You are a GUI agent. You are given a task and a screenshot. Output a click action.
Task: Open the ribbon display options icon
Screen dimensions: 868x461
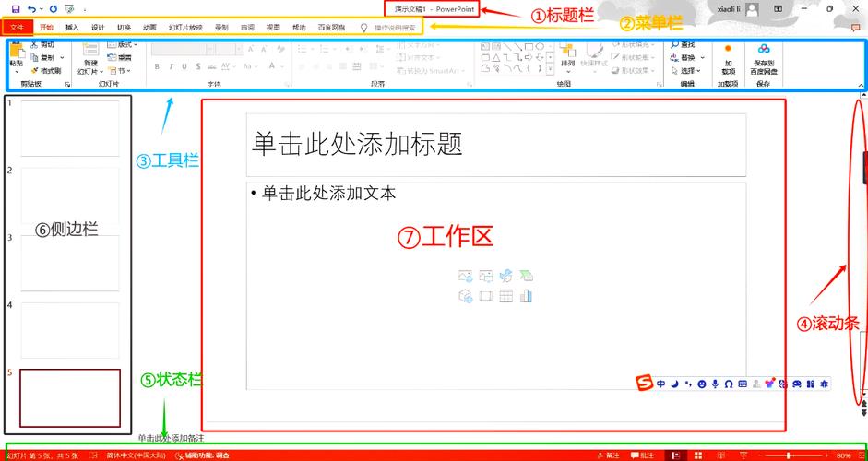coord(779,9)
